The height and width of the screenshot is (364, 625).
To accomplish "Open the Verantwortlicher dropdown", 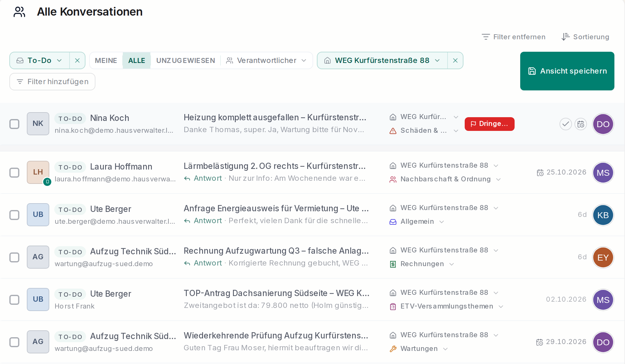I will (266, 60).
